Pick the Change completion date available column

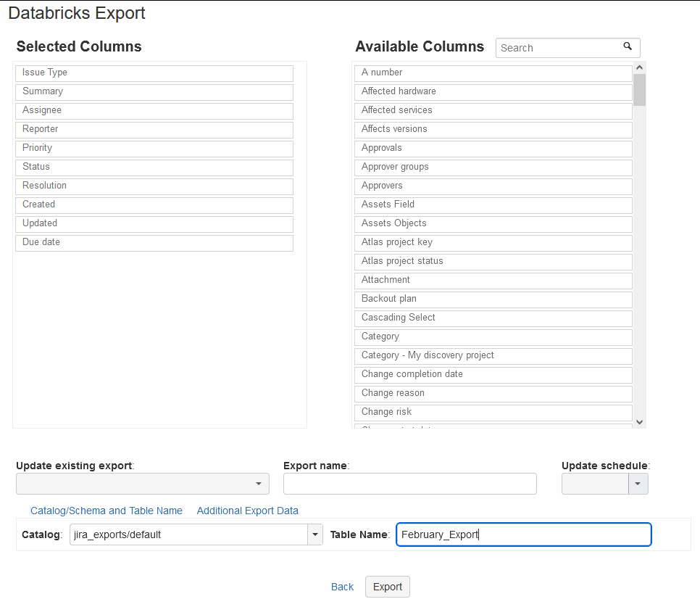(493, 375)
